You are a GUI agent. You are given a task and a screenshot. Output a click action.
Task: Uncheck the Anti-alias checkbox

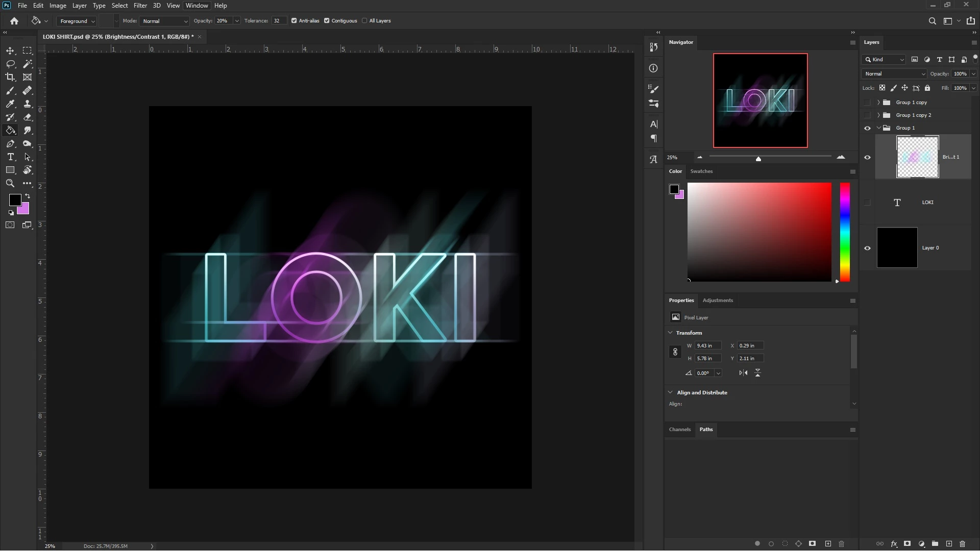pyautogui.click(x=294, y=21)
